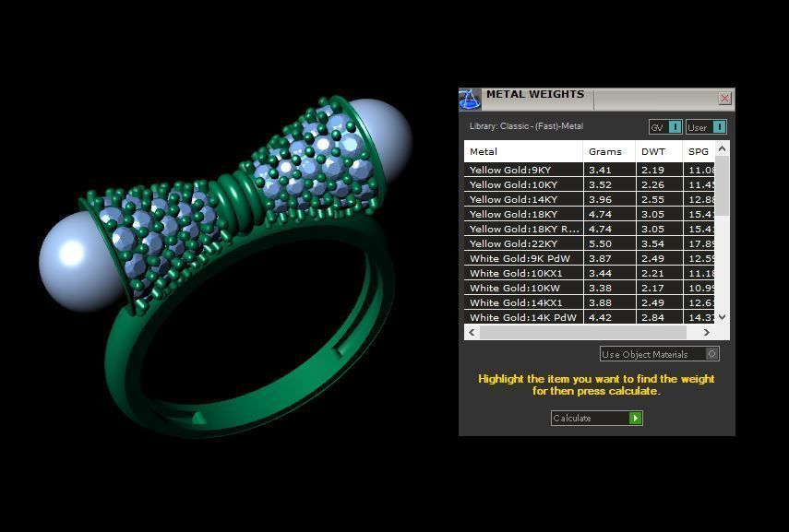
Task: Click the Metal Weights scale icon
Action: pos(470,99)
